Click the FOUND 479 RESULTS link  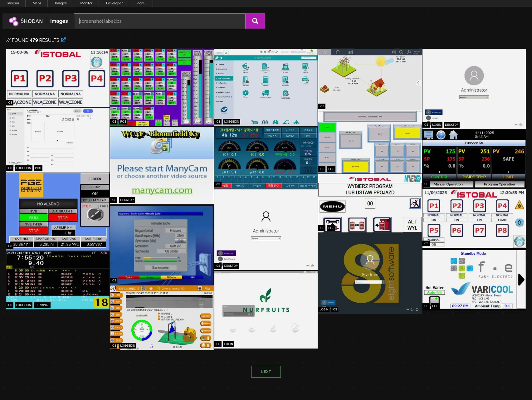coord(35,40)
